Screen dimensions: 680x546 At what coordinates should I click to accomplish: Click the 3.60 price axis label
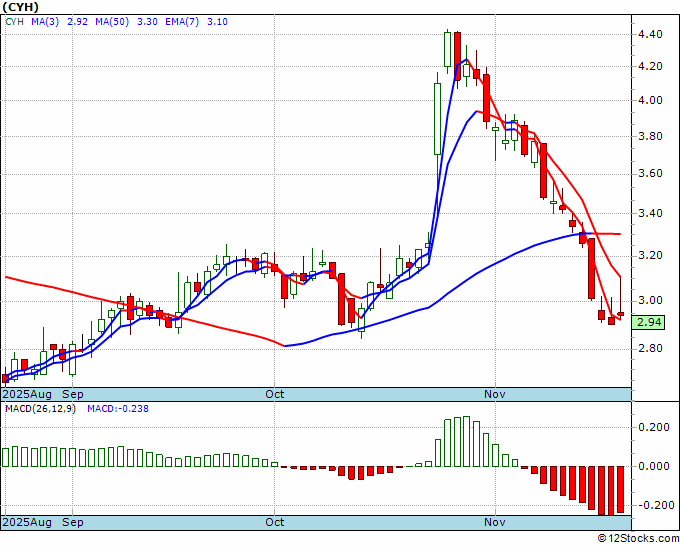(650, 174)
